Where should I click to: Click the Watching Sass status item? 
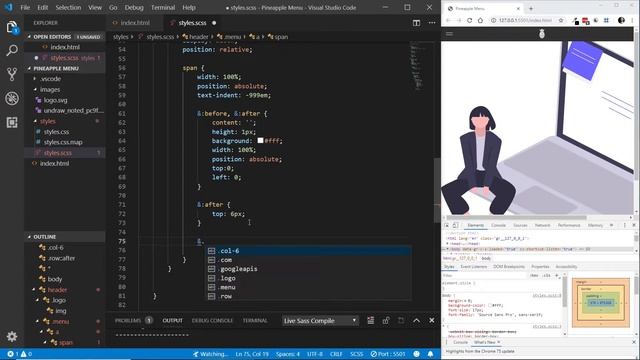coord(210,354)
